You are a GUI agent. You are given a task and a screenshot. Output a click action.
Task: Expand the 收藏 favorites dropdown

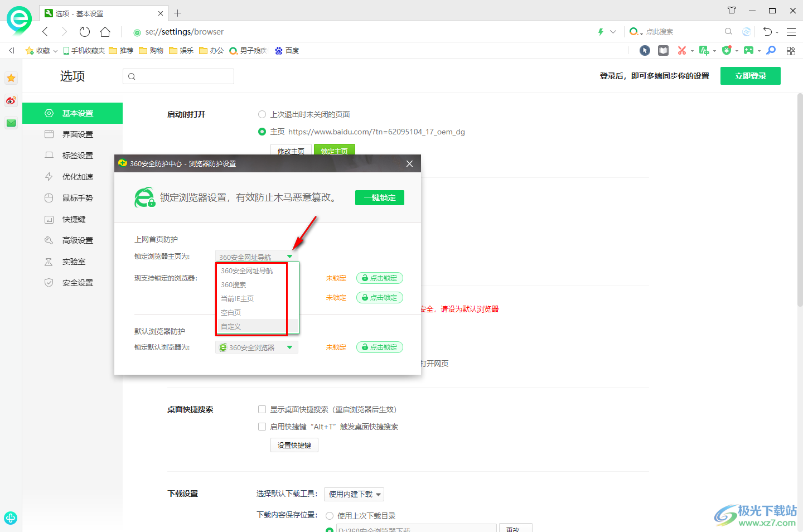point(55,51)
